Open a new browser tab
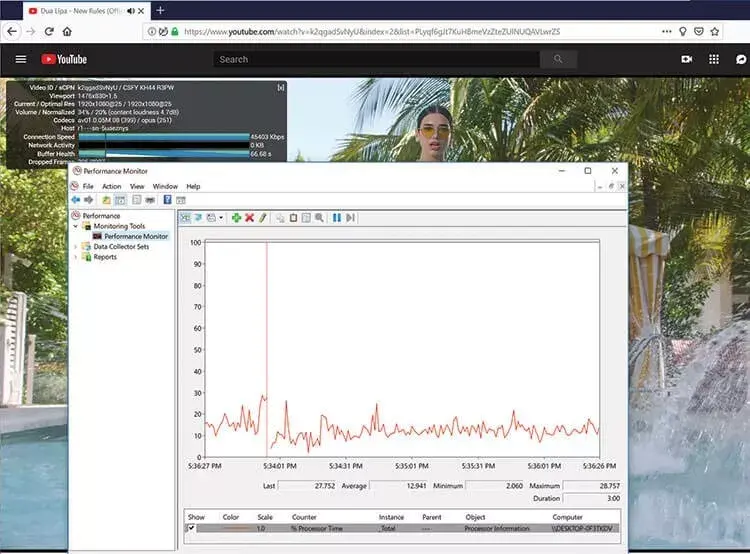Viewport: 750px width, 554px height. tap(160, 10)
